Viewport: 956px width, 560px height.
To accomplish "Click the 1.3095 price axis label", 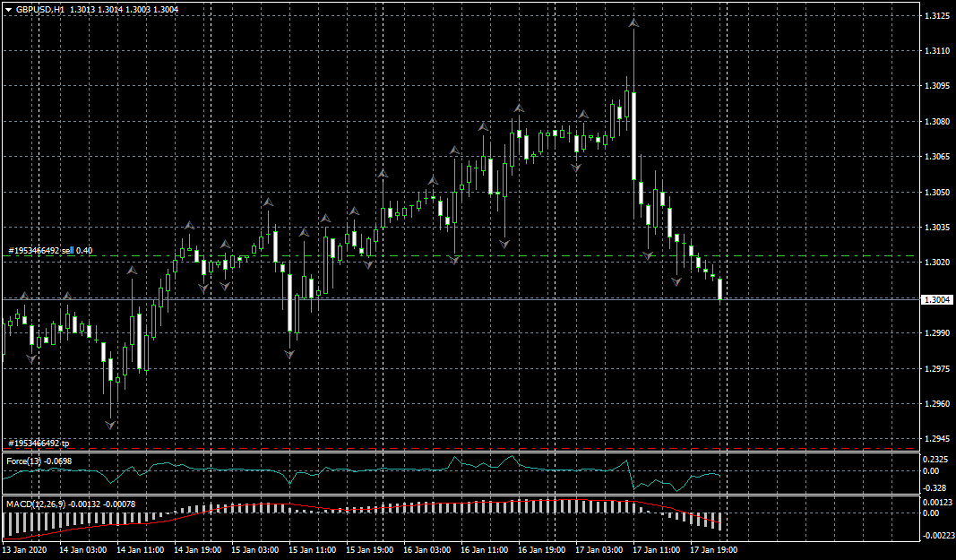I will tap(936, 86).
